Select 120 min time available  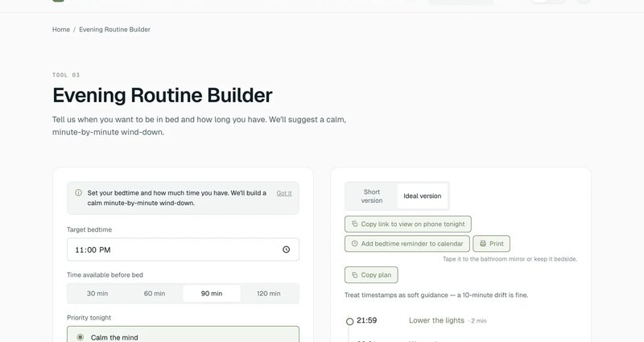269,294
